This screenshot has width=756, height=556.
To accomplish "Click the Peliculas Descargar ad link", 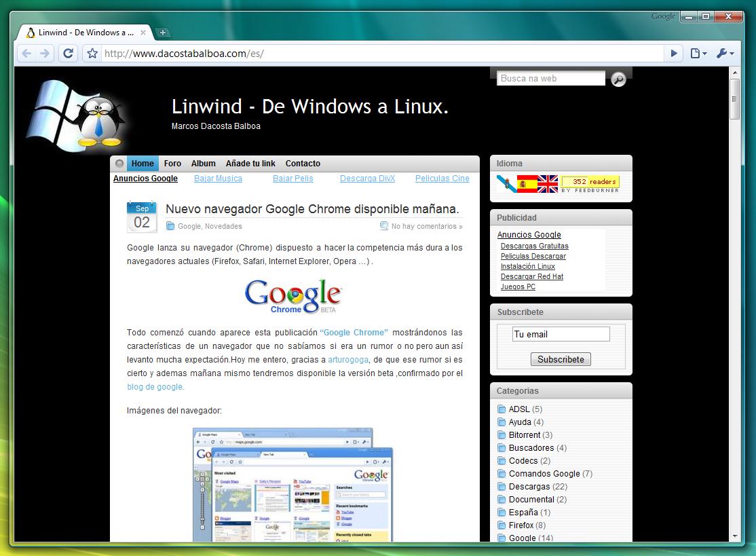I will pos(533,256).
